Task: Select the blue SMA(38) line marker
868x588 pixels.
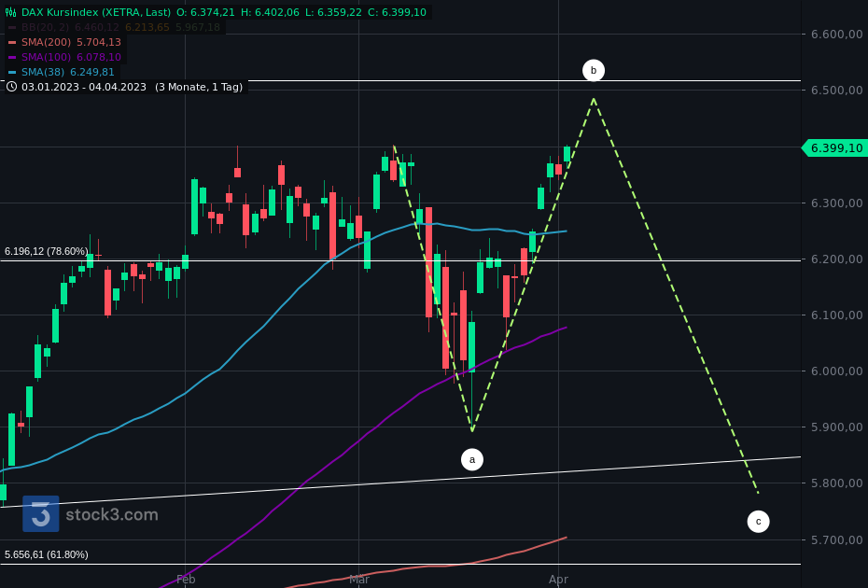Action: click(13, 72)
